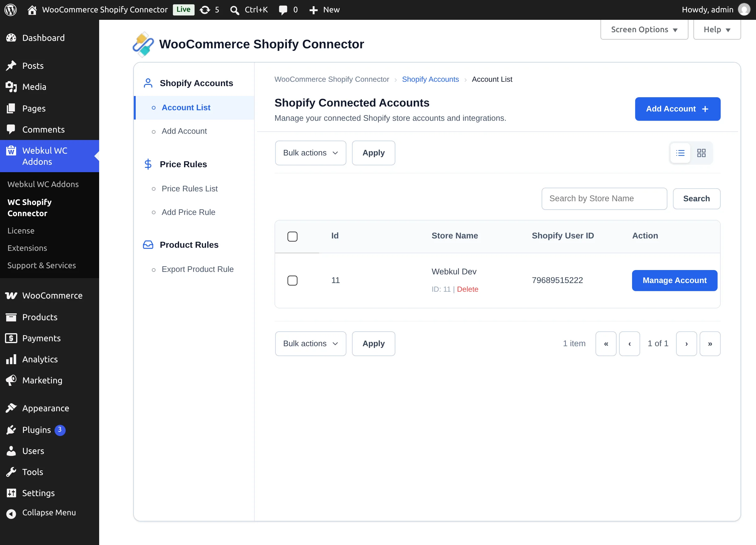Click the WordPress logo in admin bar
The height and width of the screenshot is (545, 756).
(x=11, y=10)
